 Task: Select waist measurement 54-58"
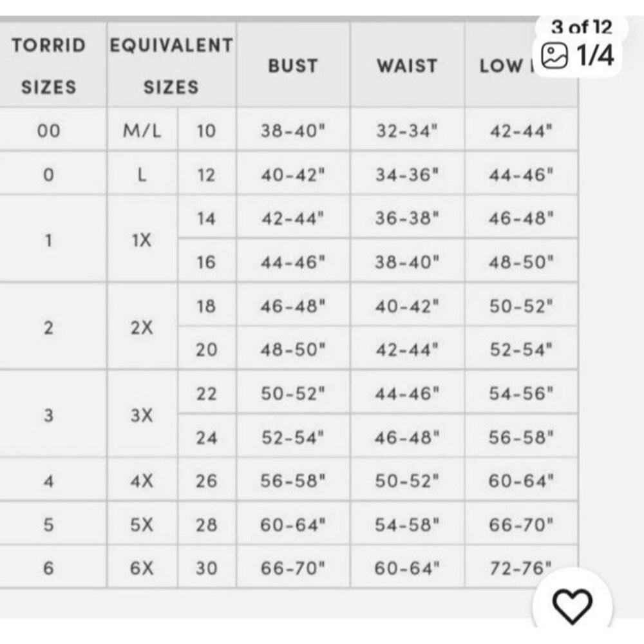click(407, 525)
